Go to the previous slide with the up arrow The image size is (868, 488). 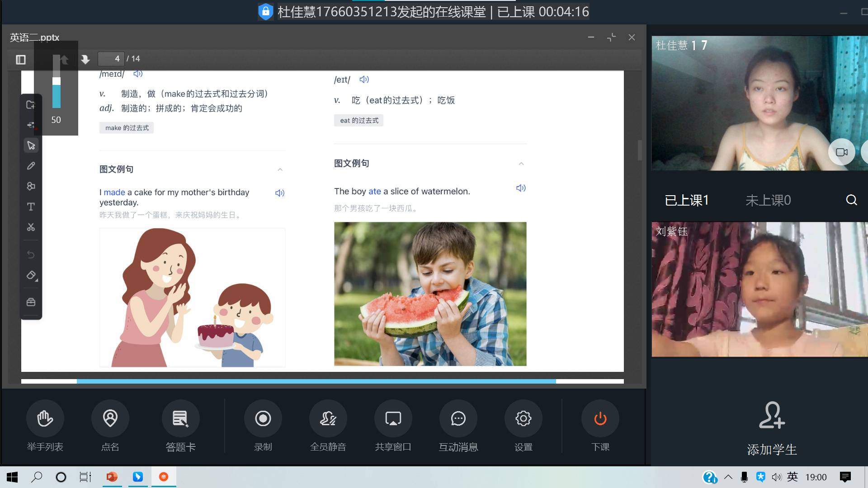[x=64, y=59]
